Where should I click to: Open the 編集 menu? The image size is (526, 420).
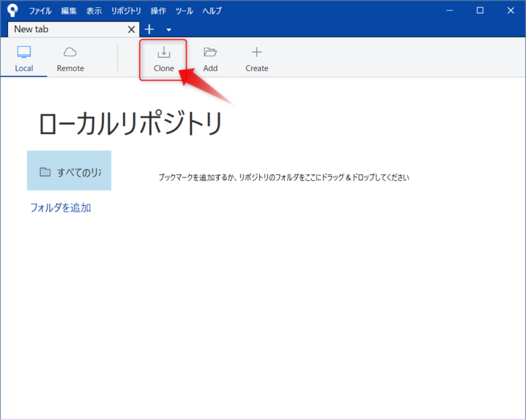(x=69, y=11)
